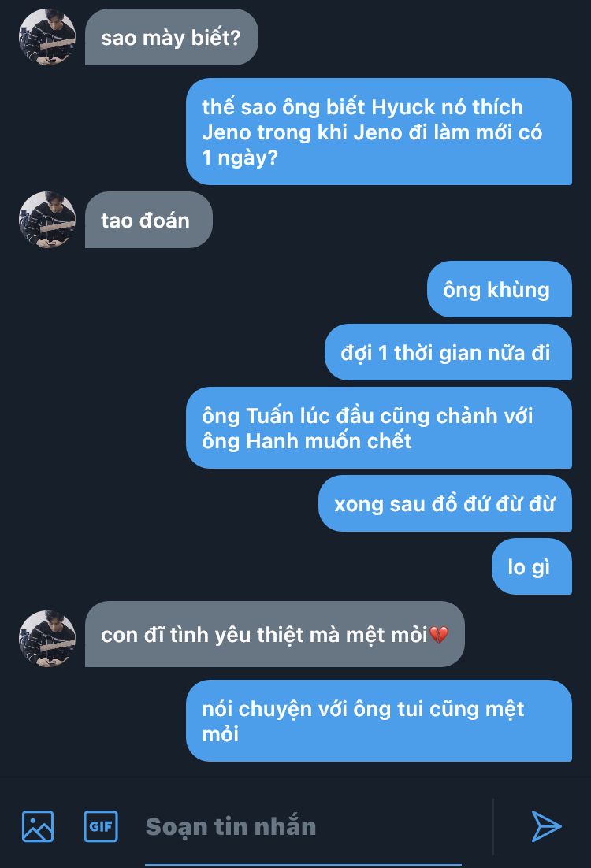Tap avatar beside 'tao đoán' message
This screenshot has height=868, width=591.
pos(47,220)
